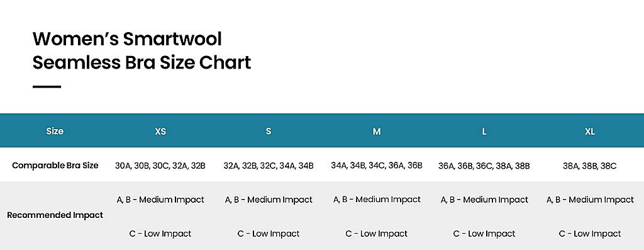Click Medium Impact text under XS column
This screenshot has width=644, height=250.
tap(172, 200)
